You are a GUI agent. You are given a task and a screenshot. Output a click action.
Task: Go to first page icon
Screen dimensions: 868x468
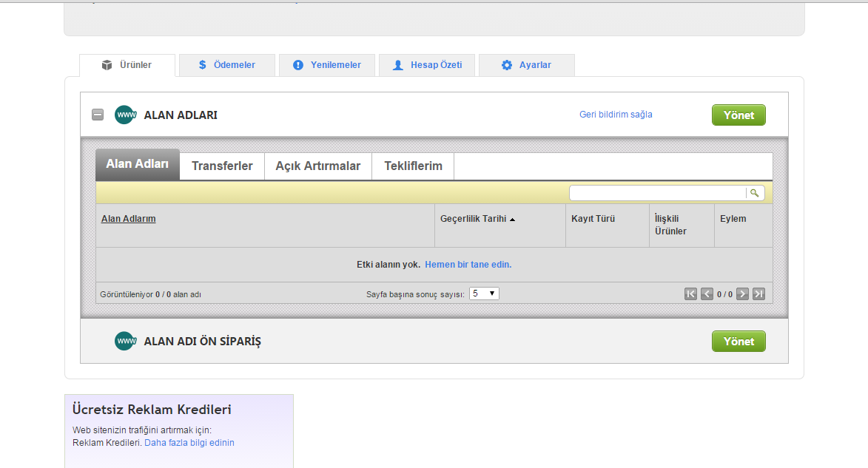click(690, 294)
